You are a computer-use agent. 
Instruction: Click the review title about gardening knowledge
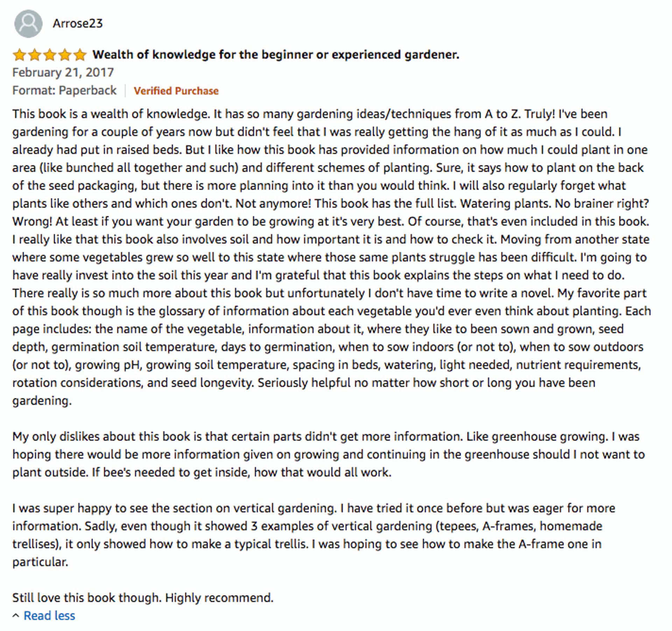click(276, 54)
